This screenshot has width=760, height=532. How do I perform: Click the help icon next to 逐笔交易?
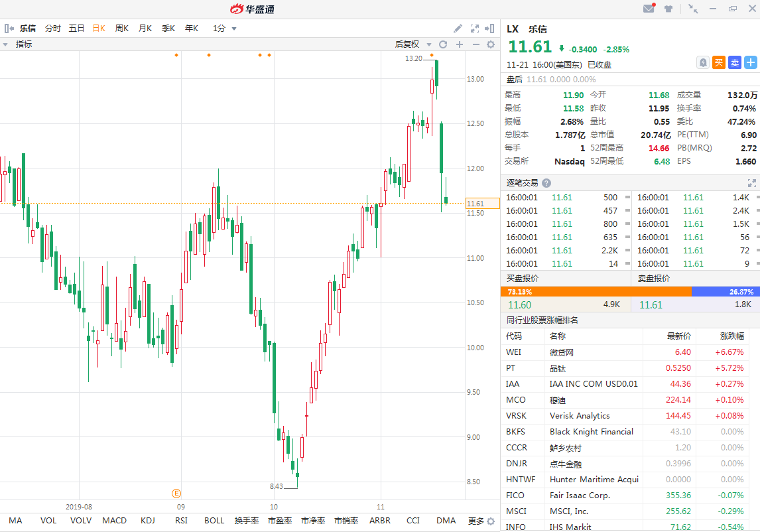click(546, 183)
